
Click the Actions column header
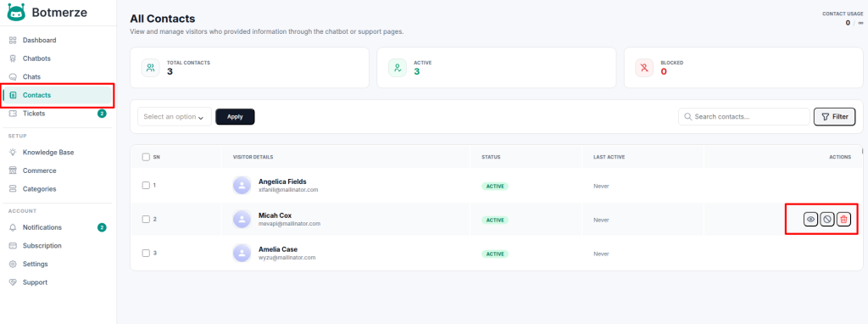[x=840, y=157]
